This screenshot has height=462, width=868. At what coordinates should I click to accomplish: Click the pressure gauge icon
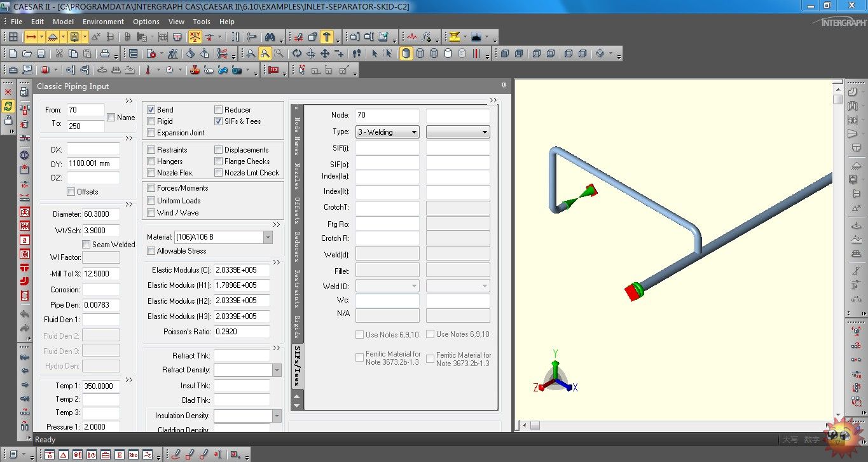coord(170,70)
